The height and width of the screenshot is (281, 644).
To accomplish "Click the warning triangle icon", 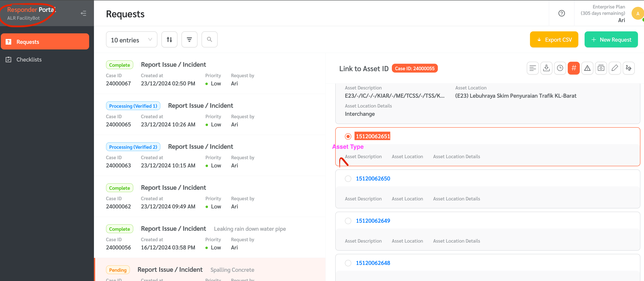I will pyautogui.click(x=587, y=68).
